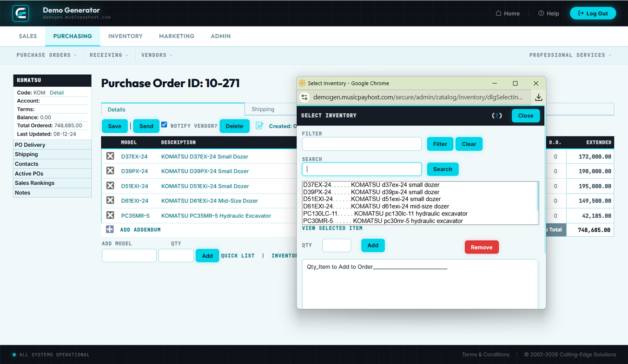Open the Admin tab
The height and width of the screenshot is (364, 628).
click(x=221, y=36)
